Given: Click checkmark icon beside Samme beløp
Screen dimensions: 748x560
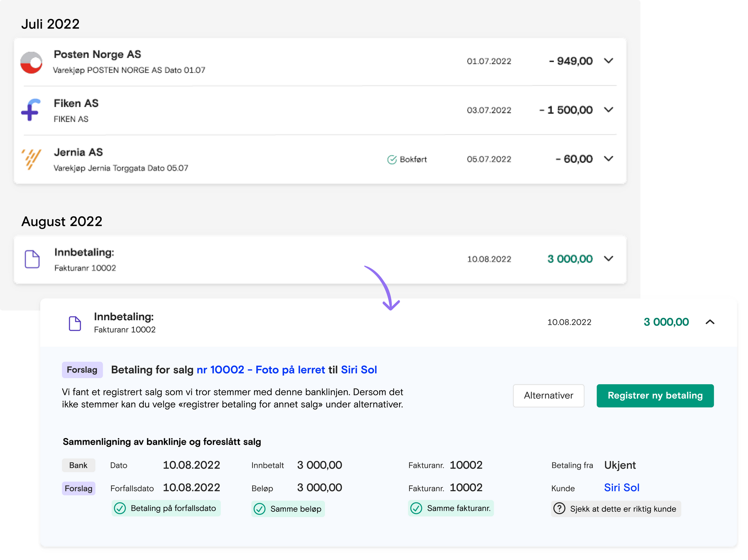Looking at the screenshot, I should 260,509.
